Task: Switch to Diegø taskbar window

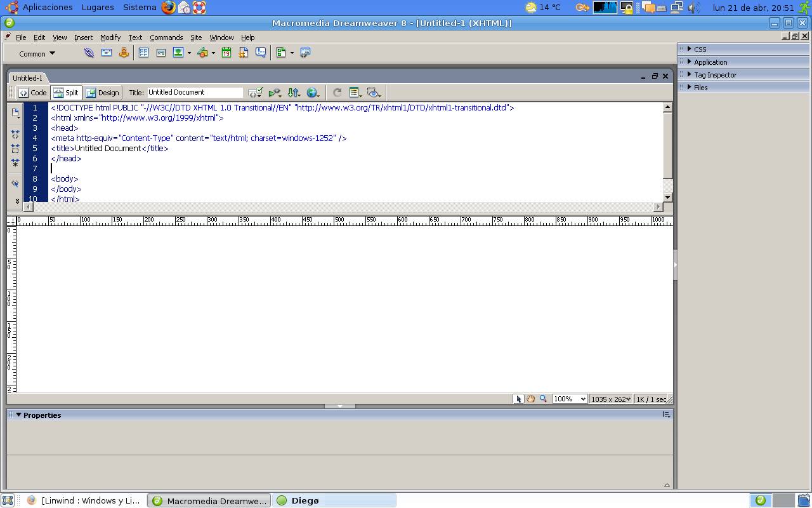Action: coord(336,500)
